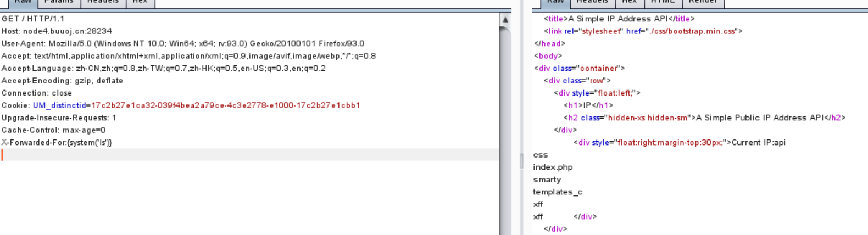868x235 pixels.
Task: Click the '<body>' tag in response
Action: tap(548, 56)
